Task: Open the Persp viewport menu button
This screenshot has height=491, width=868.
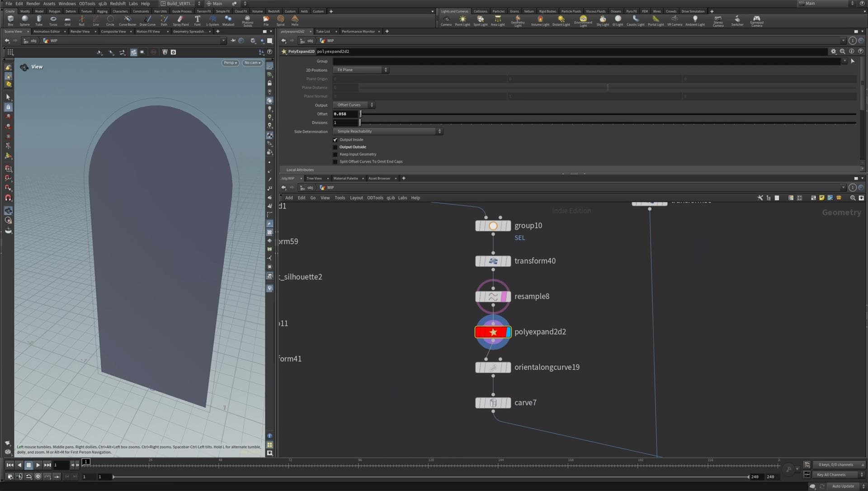Action: click(230, 63)
